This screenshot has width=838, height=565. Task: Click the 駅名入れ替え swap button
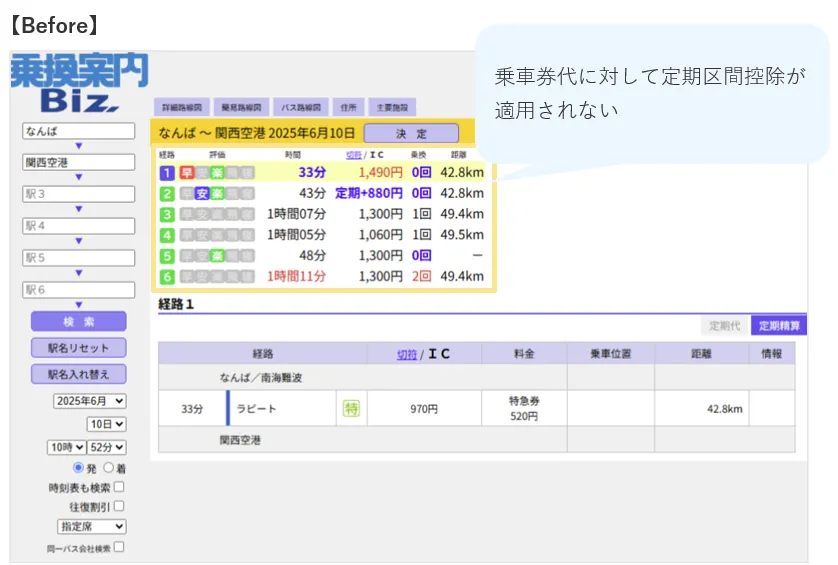pos(78,374)
